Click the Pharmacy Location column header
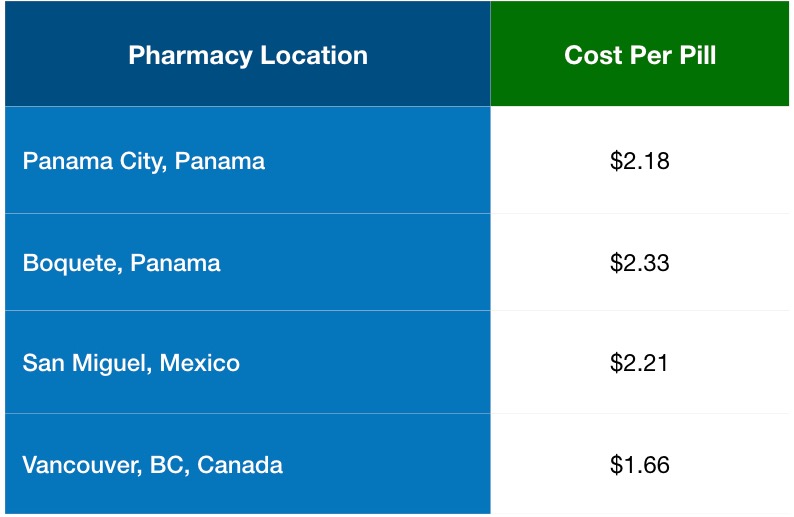This screenshot has height=517, width=794. (248, 55)
